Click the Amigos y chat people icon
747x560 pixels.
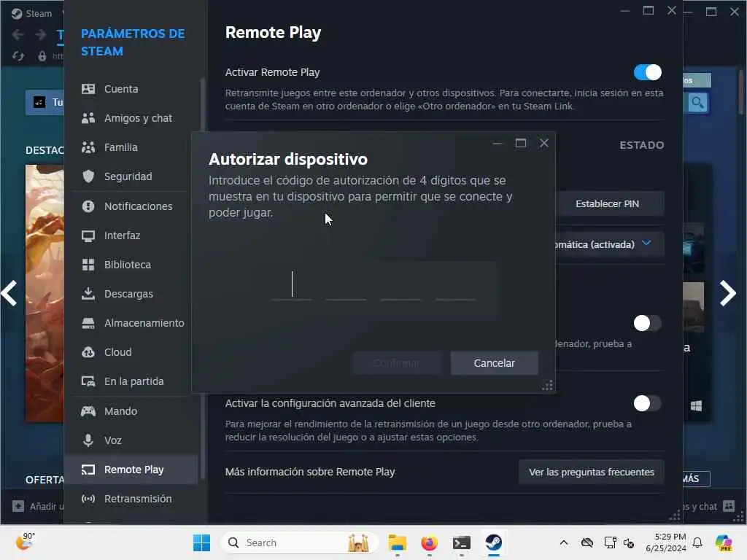(88, 118)
